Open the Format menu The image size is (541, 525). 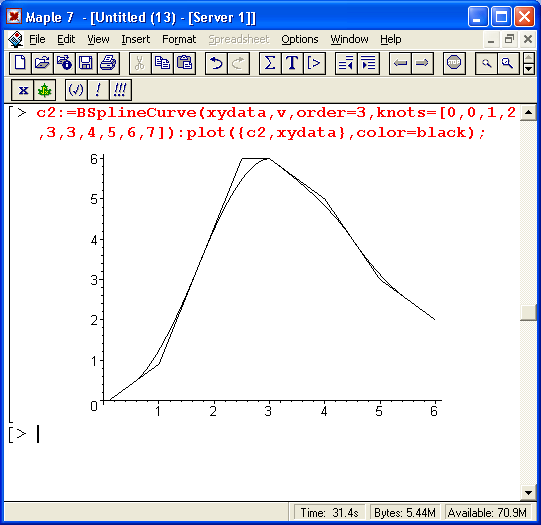point(179,39)
